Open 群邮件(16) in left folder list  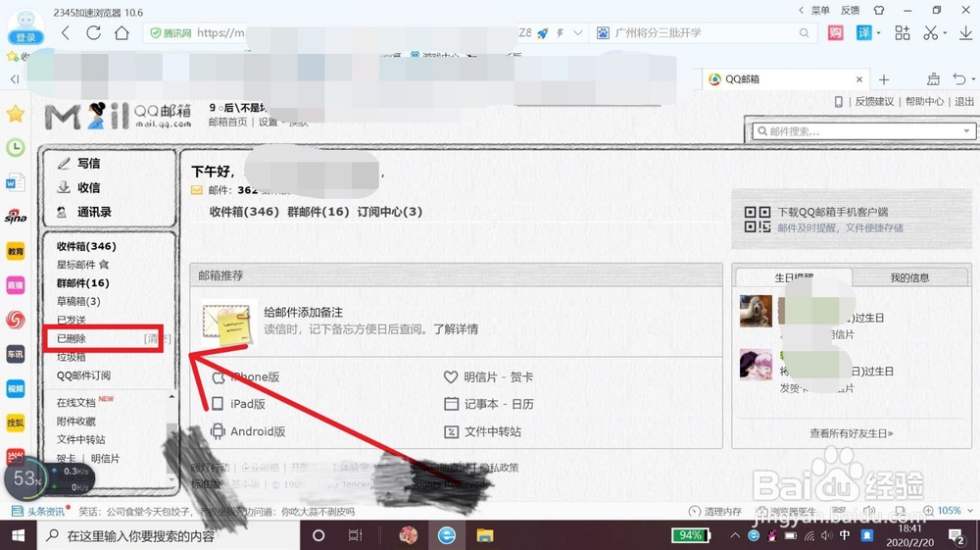pos(82,283)
